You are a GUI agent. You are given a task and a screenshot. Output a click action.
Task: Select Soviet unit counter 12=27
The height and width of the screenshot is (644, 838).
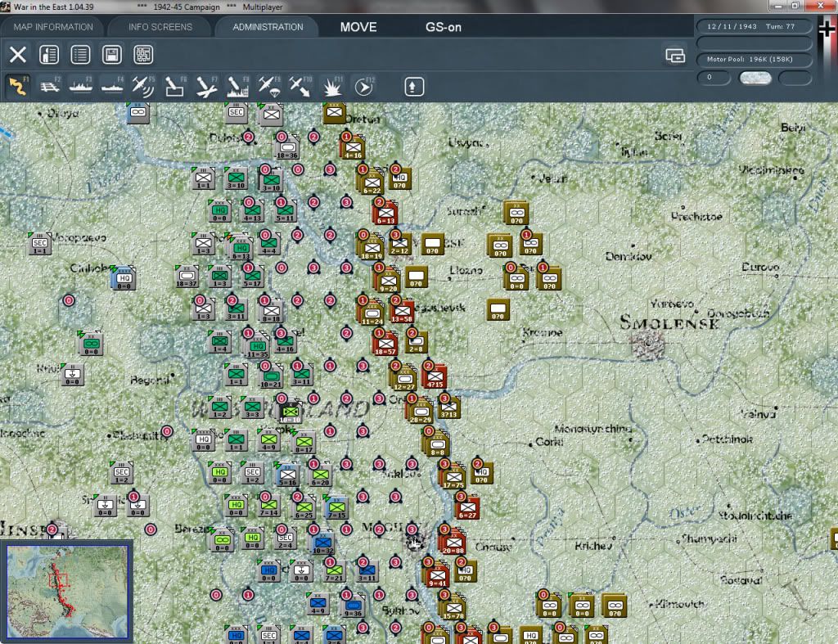404,378
